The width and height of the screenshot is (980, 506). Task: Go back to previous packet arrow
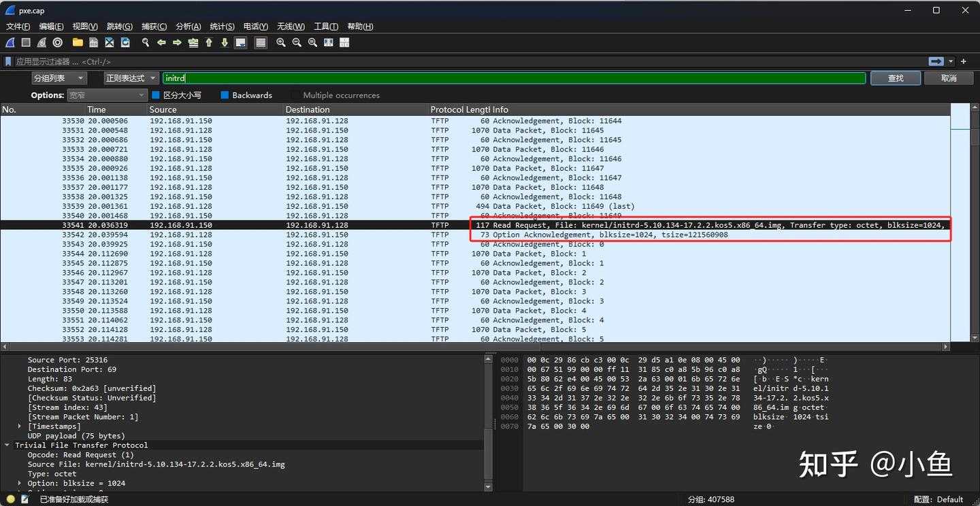161,43
